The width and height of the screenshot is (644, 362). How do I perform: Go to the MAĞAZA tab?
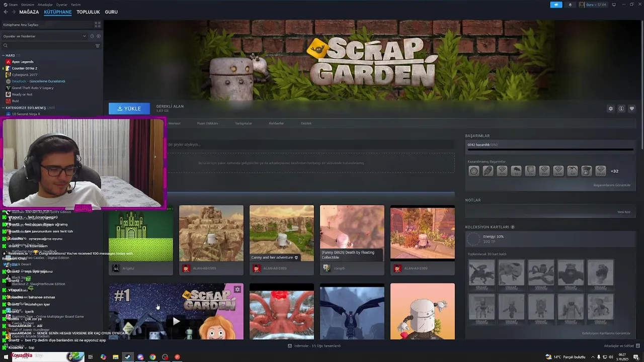tap(29, 12)
